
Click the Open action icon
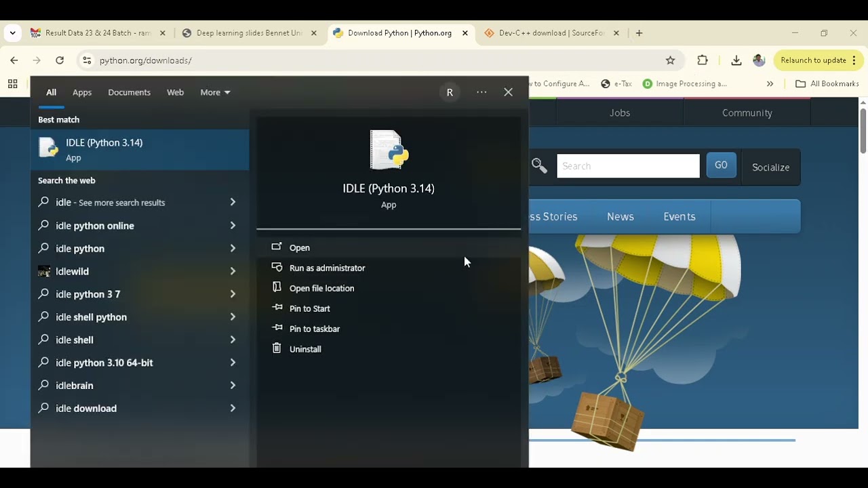277,247
